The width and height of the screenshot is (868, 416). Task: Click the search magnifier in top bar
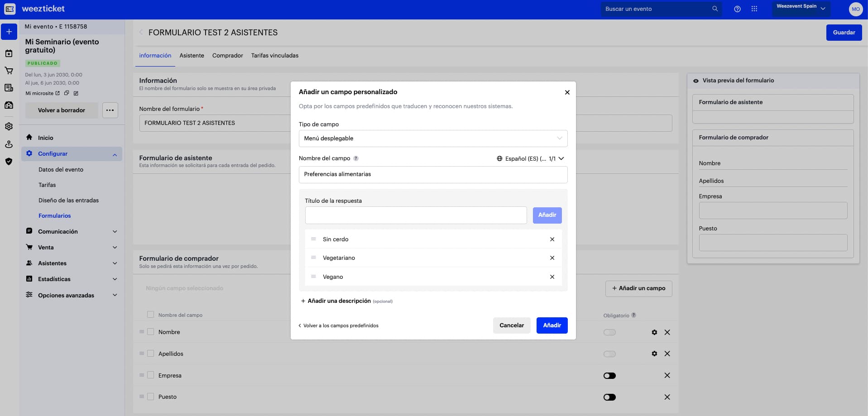(715, 9)
